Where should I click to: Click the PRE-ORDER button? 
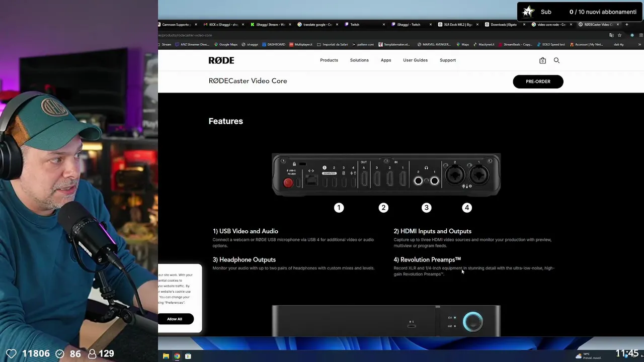(x=538, y=81)
